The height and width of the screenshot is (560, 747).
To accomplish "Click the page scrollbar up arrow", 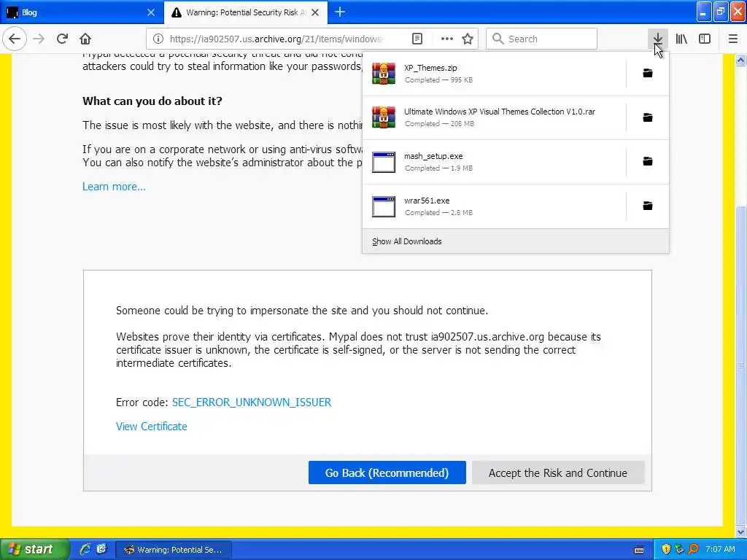I will click(741, 60).
